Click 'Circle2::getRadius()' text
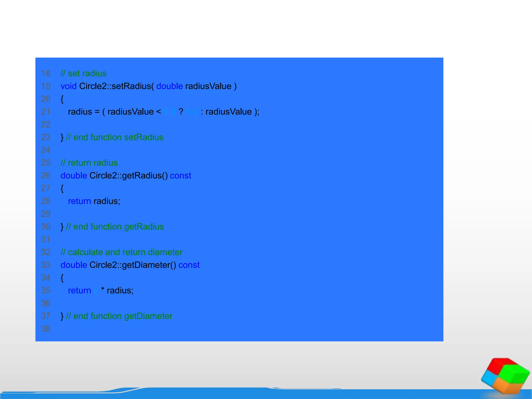 (129, 176)
